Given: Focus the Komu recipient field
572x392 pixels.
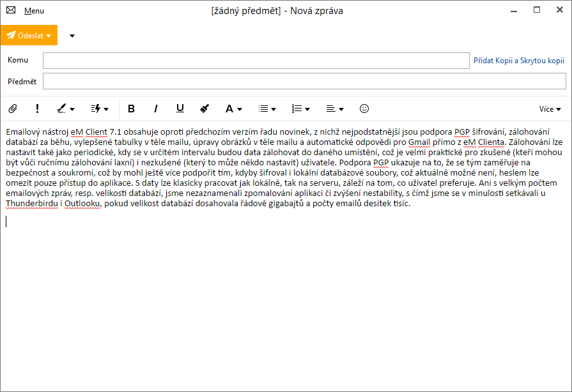Looking at the screenshot, I should tap(256, 61).
